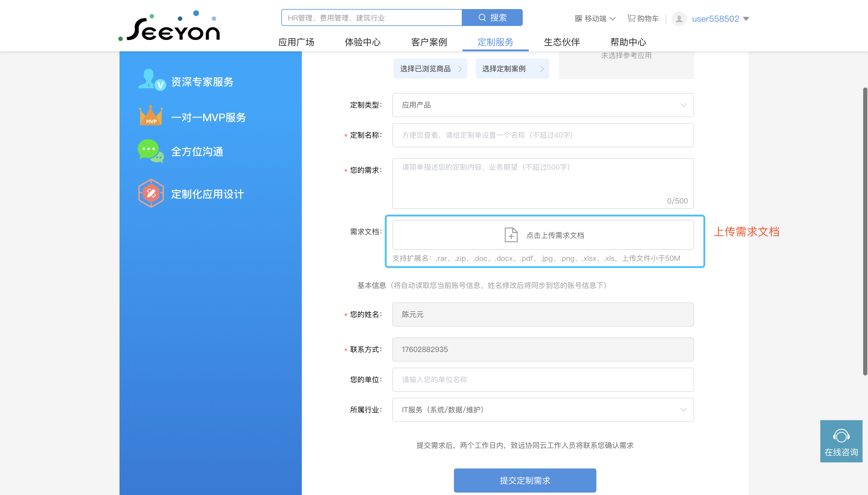Image resolution: width=868 pixels, height=495 pixels.
Task: Click the 0/500 character counter
Action: point(677,201)
